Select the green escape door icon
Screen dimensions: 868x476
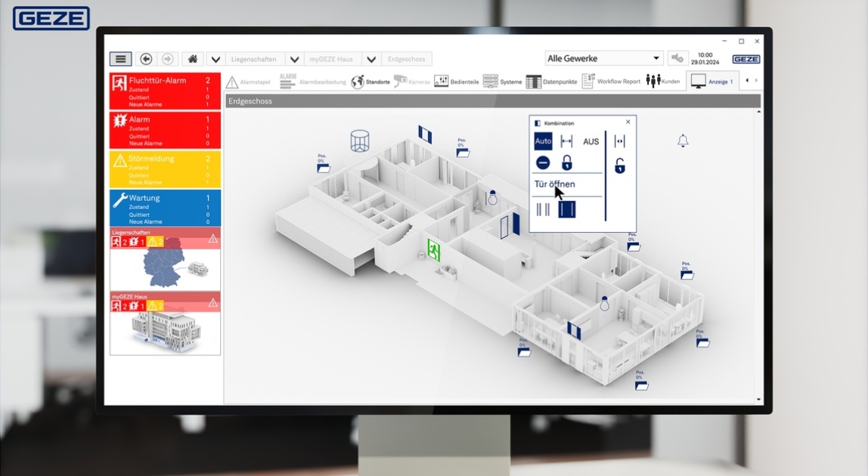pyautogui.click(x=433, y=249)
